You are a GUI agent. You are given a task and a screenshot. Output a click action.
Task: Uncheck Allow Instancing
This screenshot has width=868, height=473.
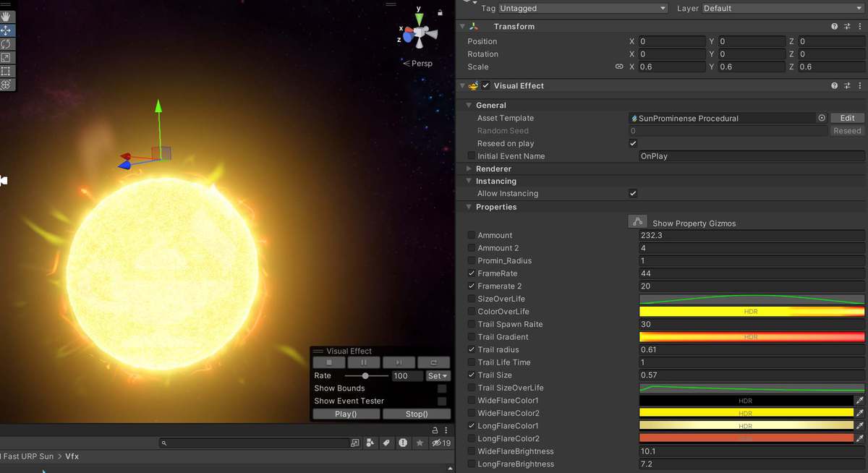click(633, 194)
